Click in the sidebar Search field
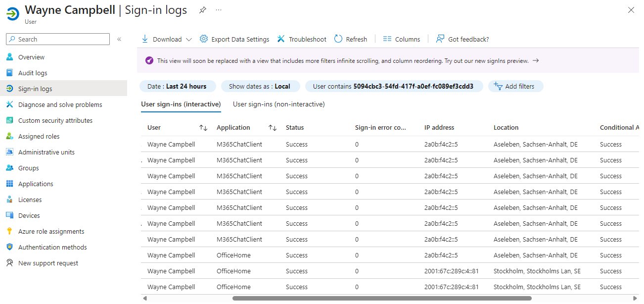644x304 pixels. 57,39
